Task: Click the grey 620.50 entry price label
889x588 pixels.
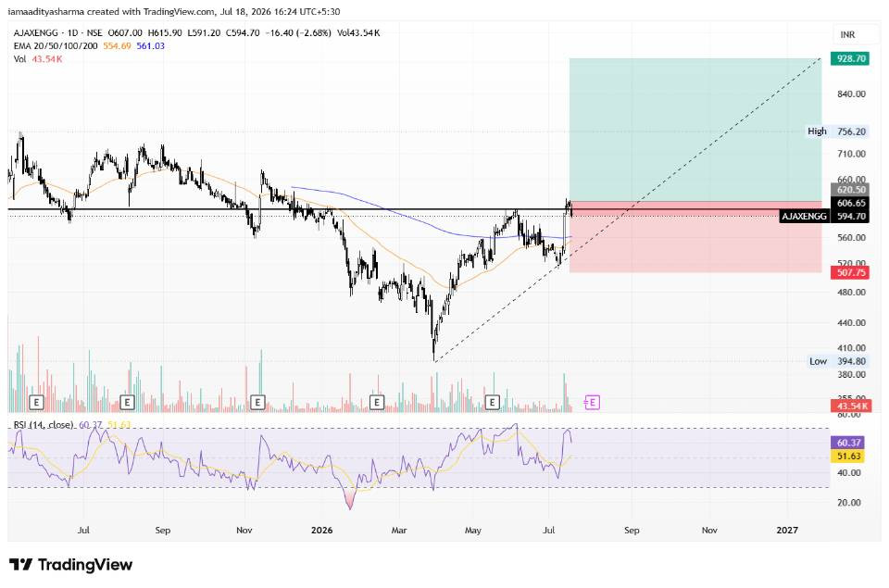Action: coord(850,190)
